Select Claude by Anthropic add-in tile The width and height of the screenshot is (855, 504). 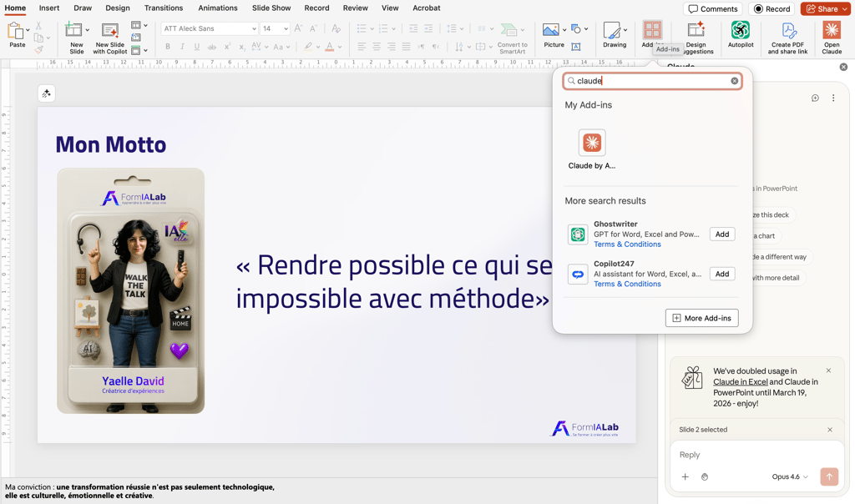coord(592,149)
